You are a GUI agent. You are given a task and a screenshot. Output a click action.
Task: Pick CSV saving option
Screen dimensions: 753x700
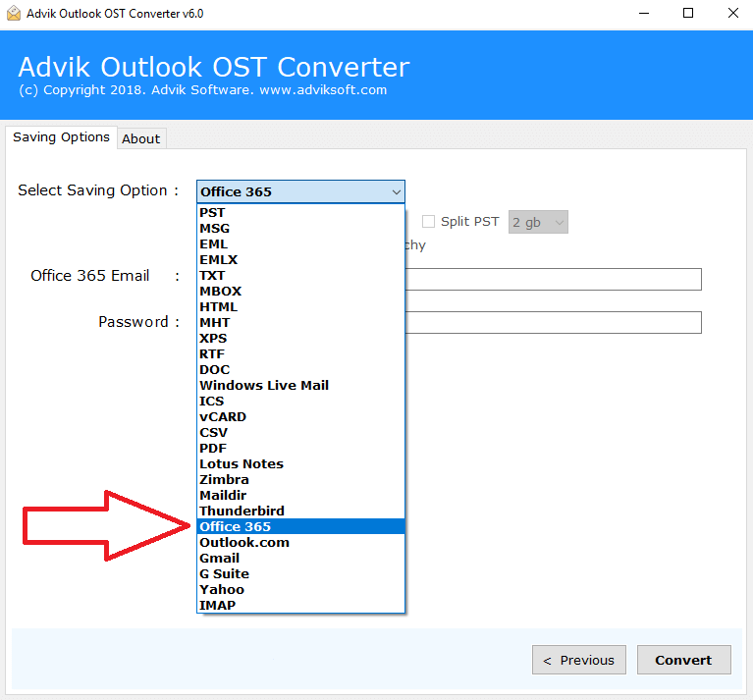(x=300, y=432)
